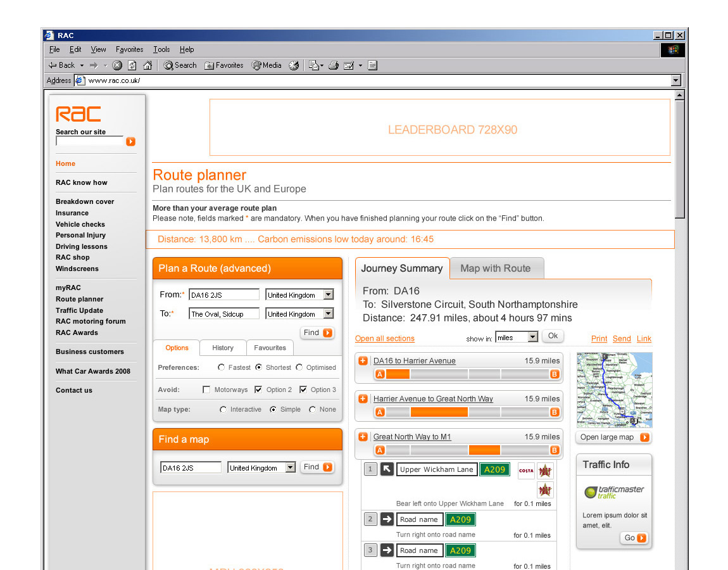Screen dimensions: 728x570
Task: Open the Media toolbar button
Action: [x=267, y=65]
